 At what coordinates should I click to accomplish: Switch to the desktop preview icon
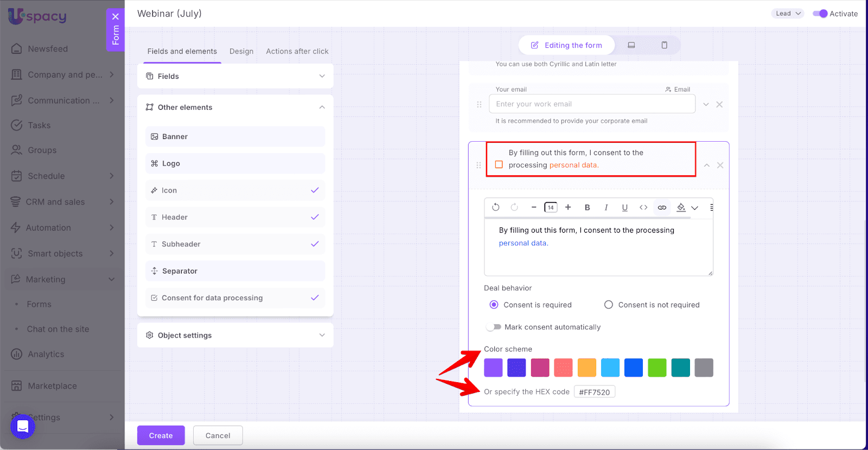point(631,45)
